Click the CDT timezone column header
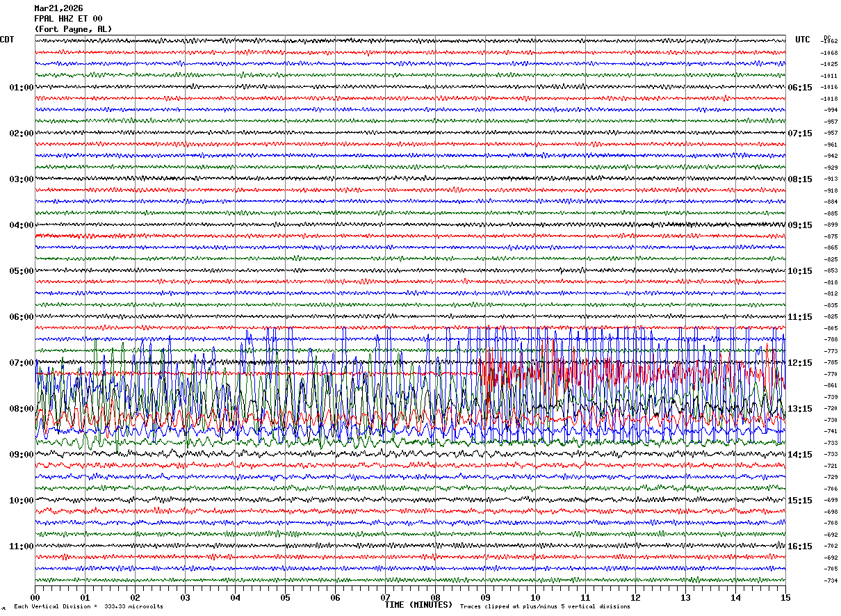Screen dimensions: 841x616 pos(7,40)
